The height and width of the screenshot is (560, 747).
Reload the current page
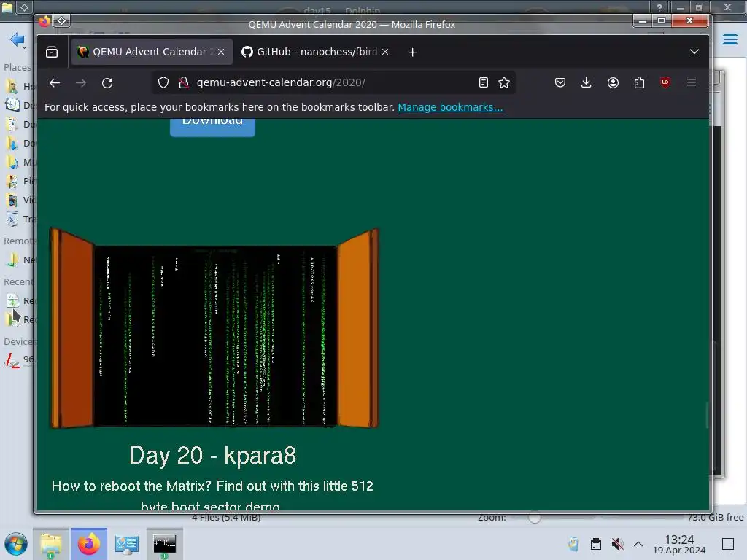(107, 83)
